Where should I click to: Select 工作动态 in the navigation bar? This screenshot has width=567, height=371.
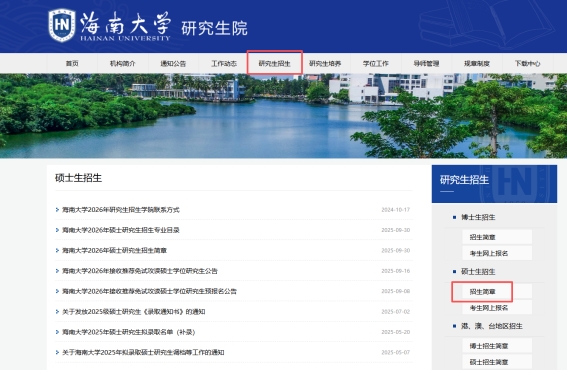pyautogui.click(x=224, y=64)
